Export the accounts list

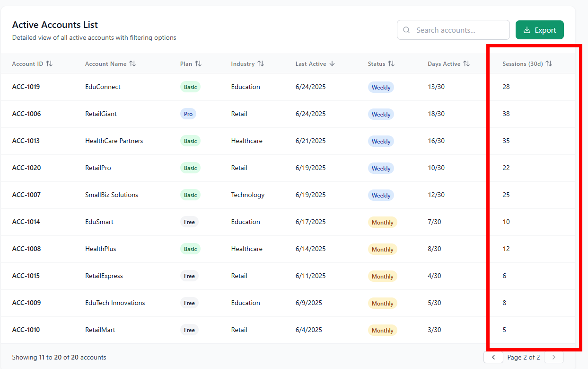pos(540,30)
